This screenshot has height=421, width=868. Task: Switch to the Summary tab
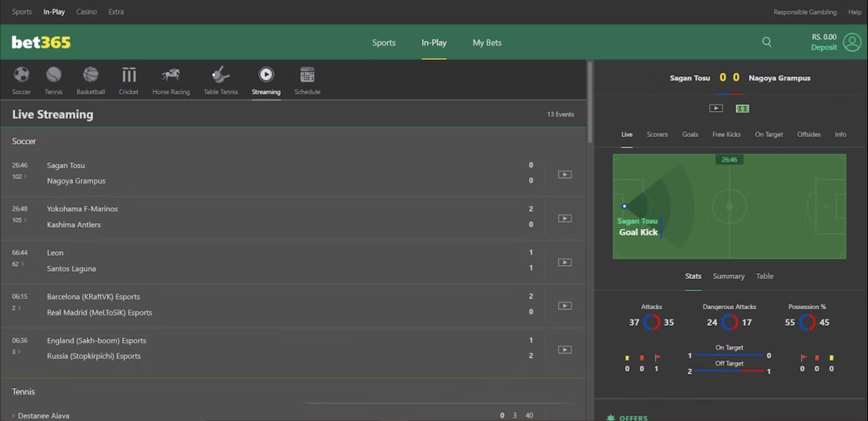tap(729, 276)
